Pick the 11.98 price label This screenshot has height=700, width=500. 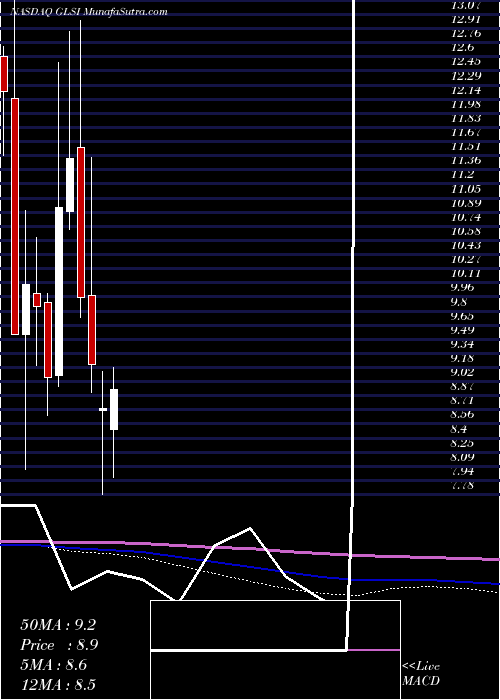[466, 104]
